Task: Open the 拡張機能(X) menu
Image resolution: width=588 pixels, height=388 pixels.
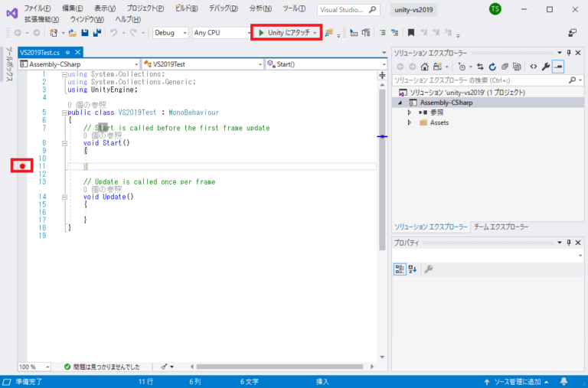Action: pos(41,19)
